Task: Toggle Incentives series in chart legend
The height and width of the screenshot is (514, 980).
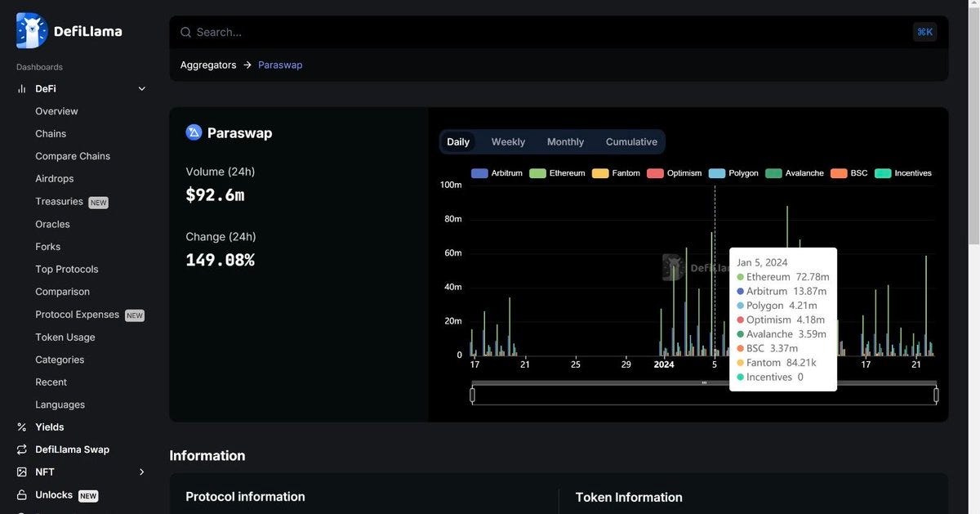Action: (903, 173)
